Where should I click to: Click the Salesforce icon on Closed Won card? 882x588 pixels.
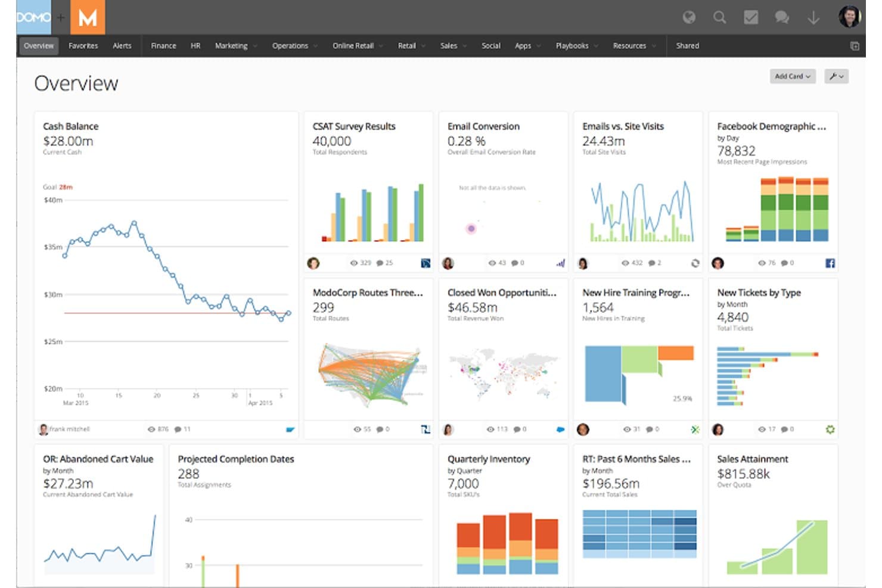(x=560, y=429)
